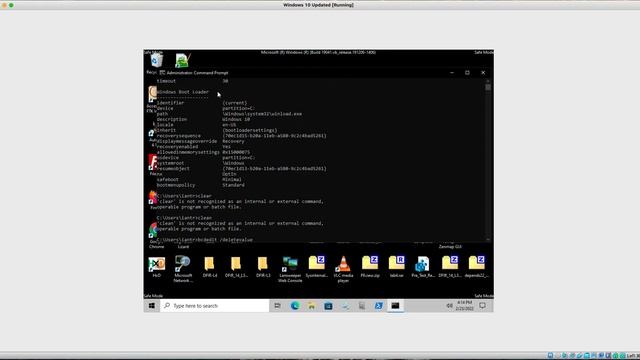
Task: Minimize the Command Prompt window
Action: tap(451, 73)
